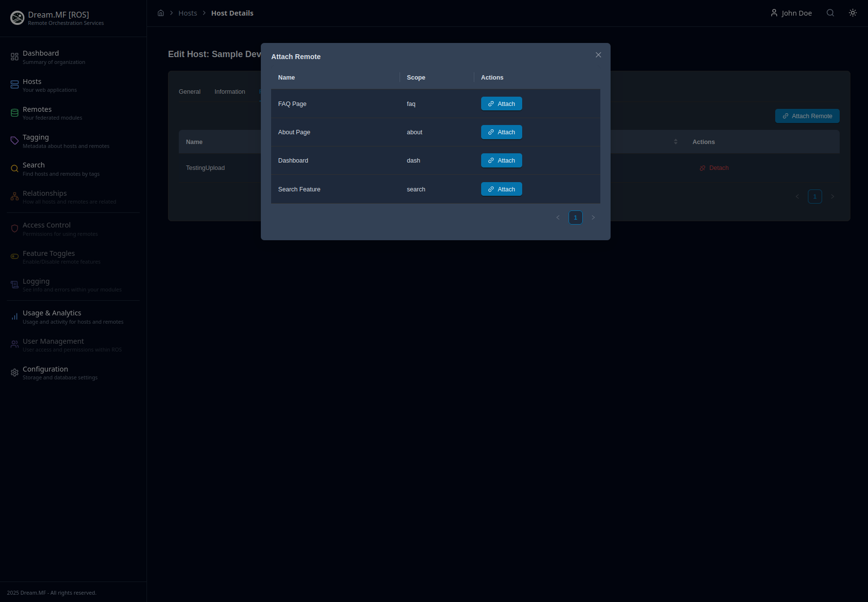The image size is (868, 602).
Task: Click the Dream.MF logo icon
Action: point(17,18)
